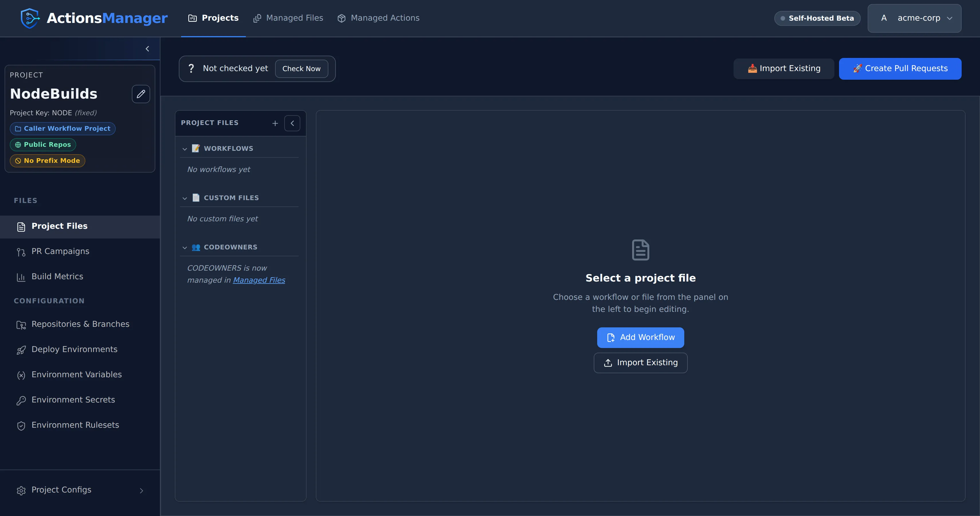Click the Build Metrics chart icon
The width and height of the screenshot is (980, 516).
[x=21, y=277]
